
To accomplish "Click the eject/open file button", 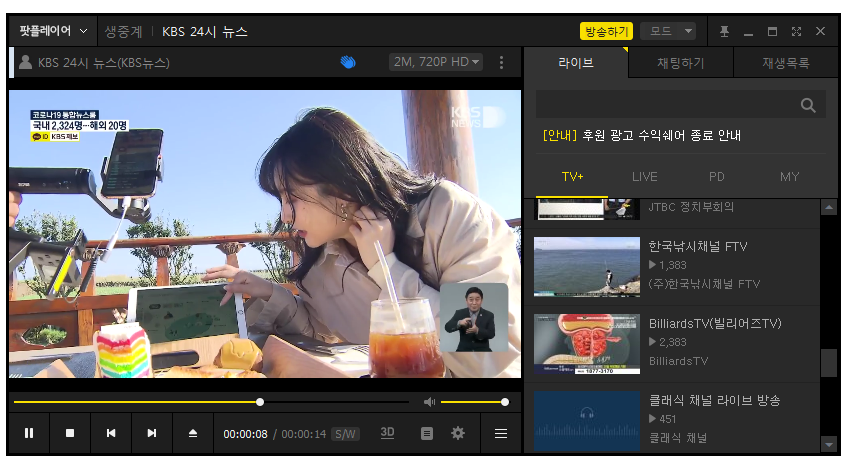I will [193, 433].
